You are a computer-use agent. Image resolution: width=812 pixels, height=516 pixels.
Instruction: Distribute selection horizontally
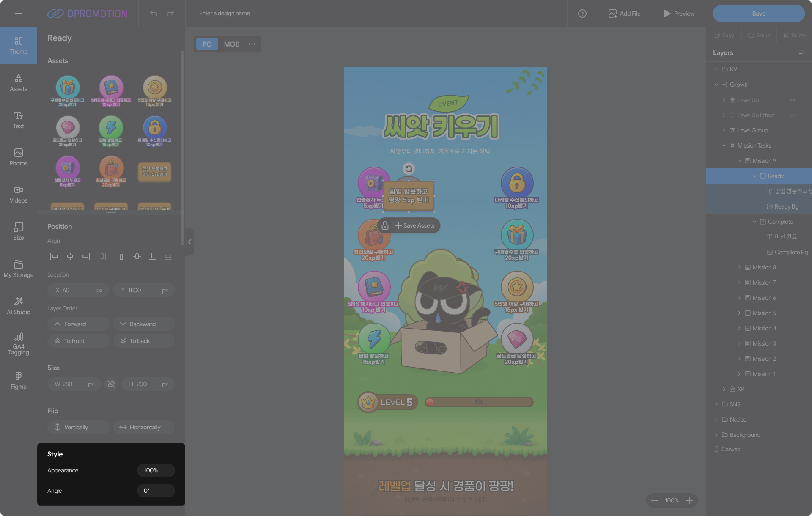[x=102, y=256]
